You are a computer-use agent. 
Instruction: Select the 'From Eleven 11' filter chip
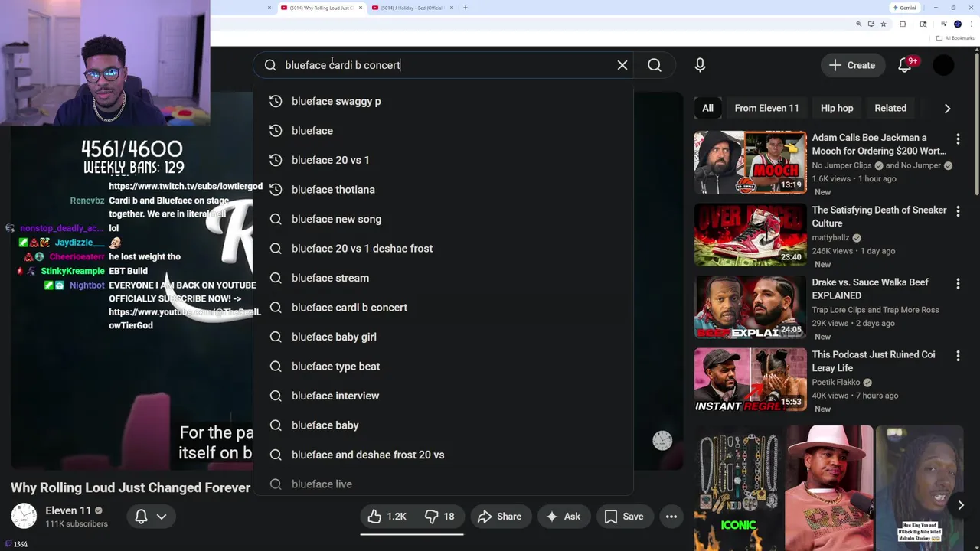(766, 108)
